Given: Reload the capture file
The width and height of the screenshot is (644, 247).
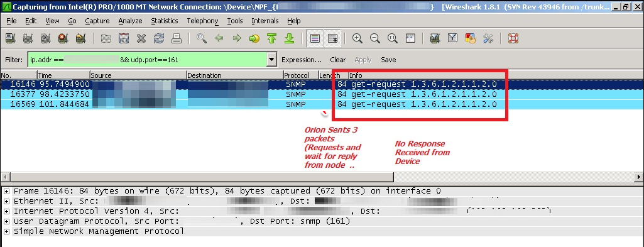Looking at the screenshot, I should [159, 38].
